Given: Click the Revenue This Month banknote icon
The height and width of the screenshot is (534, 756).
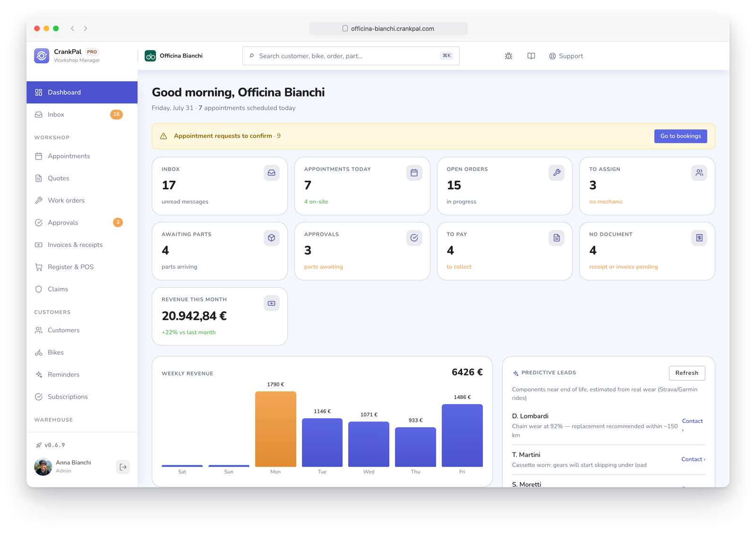Looking at the screenshot, I should 272,303.
